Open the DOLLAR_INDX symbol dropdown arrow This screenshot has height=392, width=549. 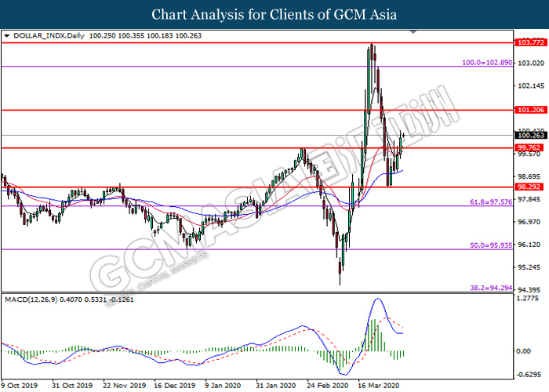pos(6,36)
